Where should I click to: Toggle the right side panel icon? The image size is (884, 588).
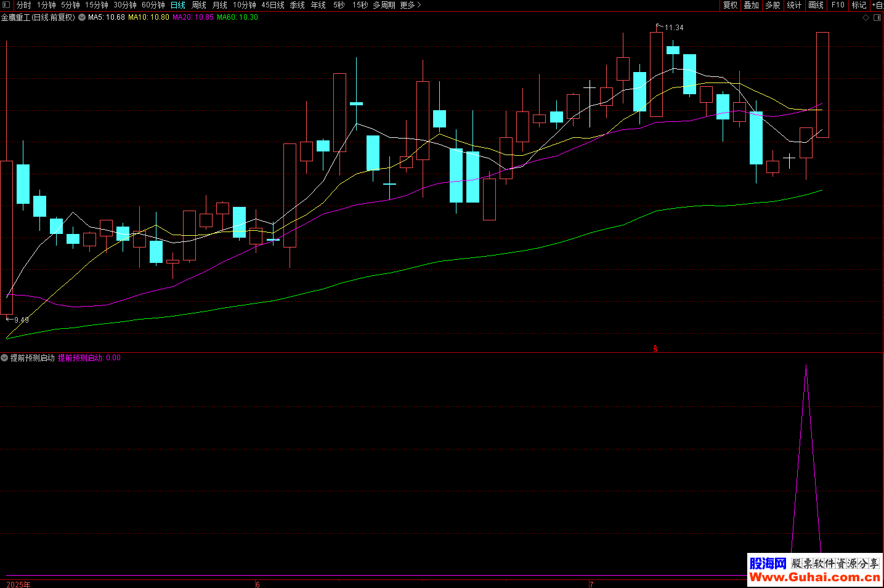(x=877, y=17)
